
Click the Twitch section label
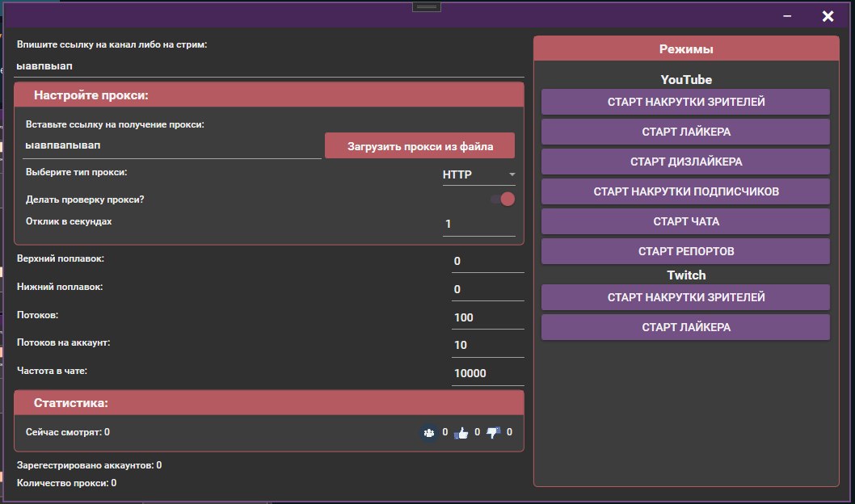click(x=686, y=275)
